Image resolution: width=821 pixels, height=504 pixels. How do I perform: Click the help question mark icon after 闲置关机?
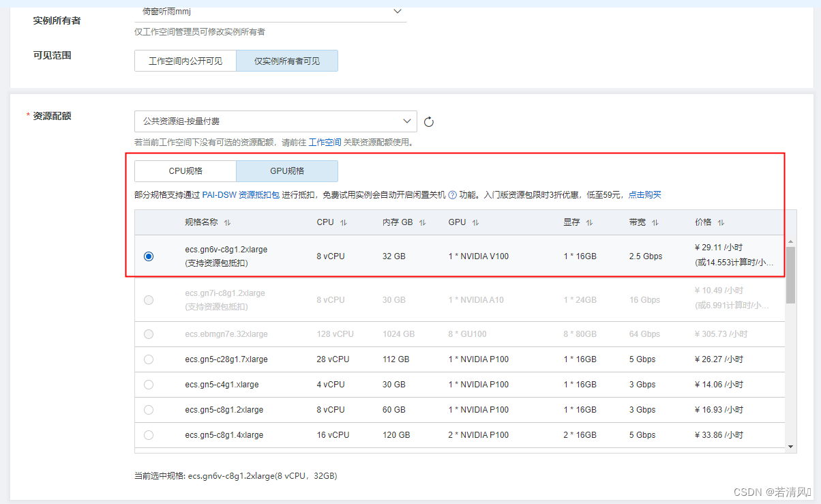(x=452, y=195)
